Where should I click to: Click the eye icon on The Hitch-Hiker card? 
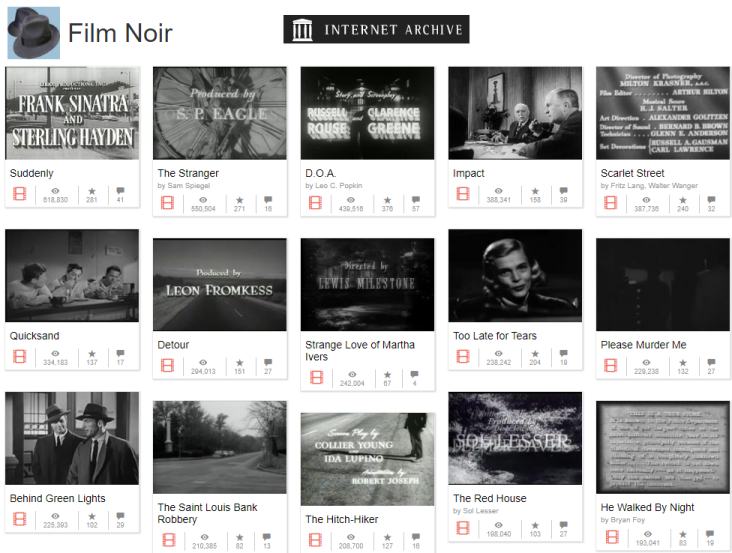click(351, 537)
